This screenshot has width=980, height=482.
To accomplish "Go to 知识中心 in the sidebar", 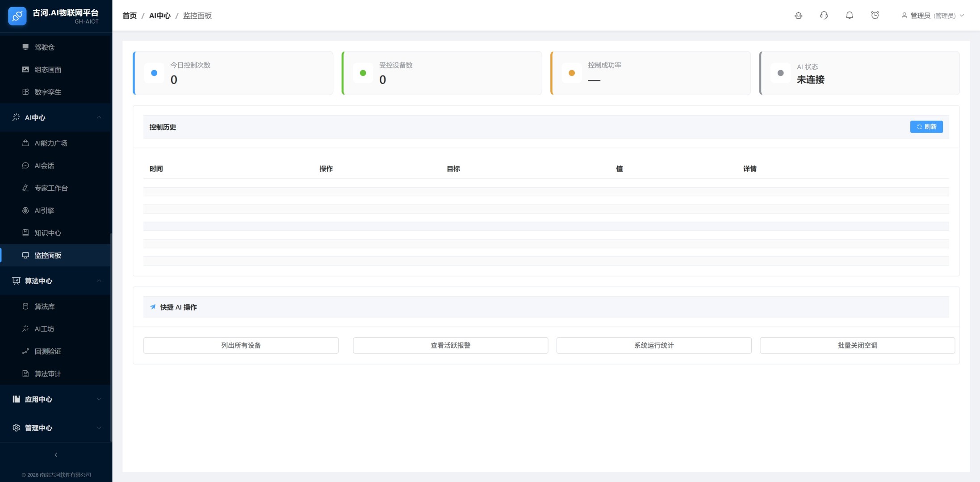I will [x=48, y=233].
